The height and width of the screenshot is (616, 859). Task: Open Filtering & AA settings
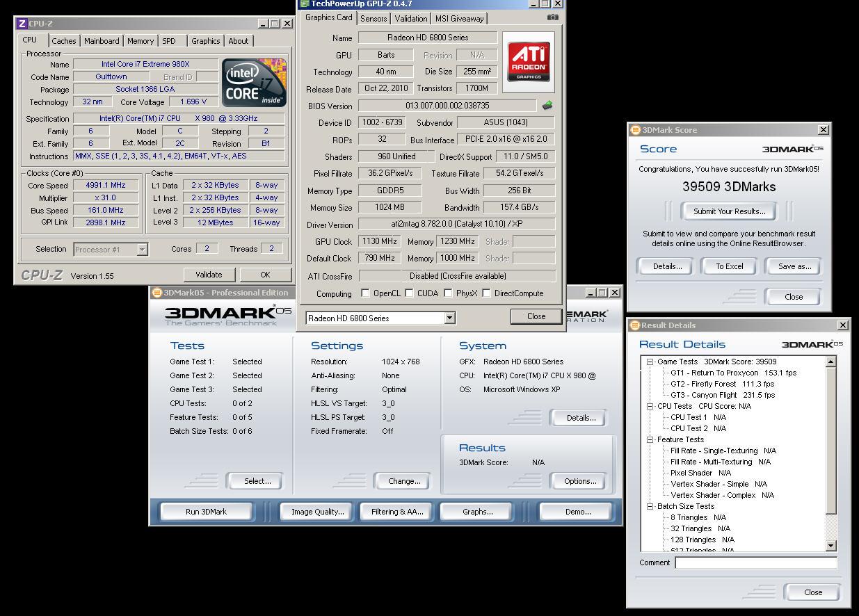point(397,512)
